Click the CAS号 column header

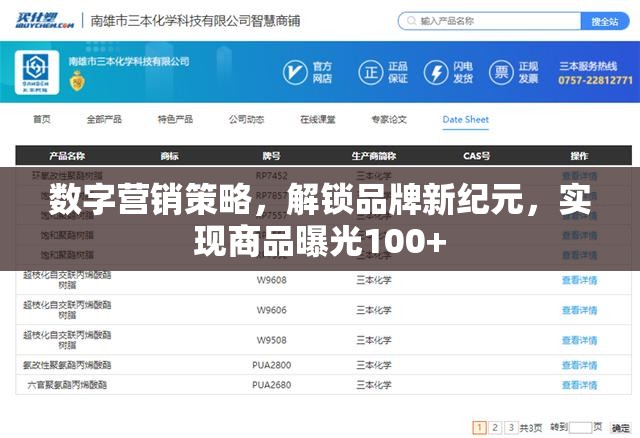[476, 156]
